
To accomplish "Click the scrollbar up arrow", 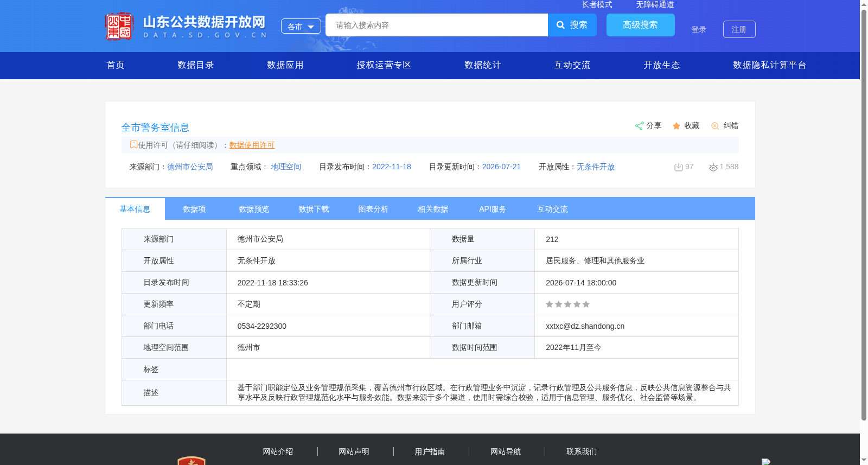I will point(864,4).
